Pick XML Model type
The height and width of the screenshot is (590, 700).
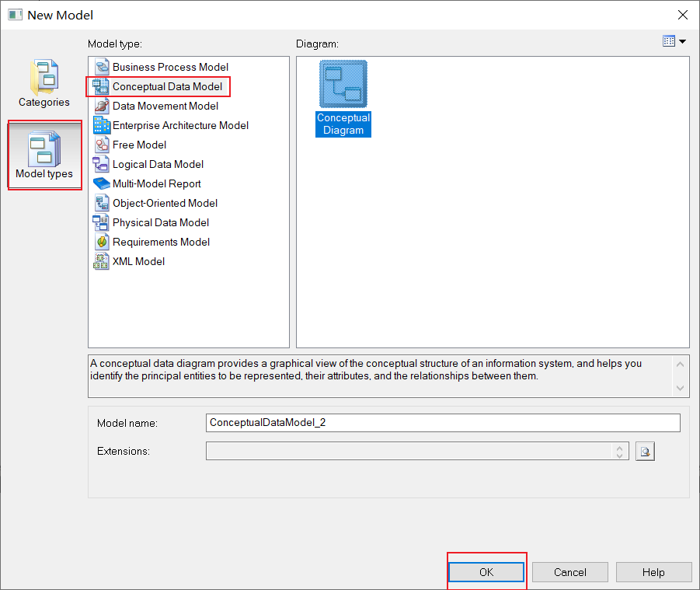tap(138, 261)
